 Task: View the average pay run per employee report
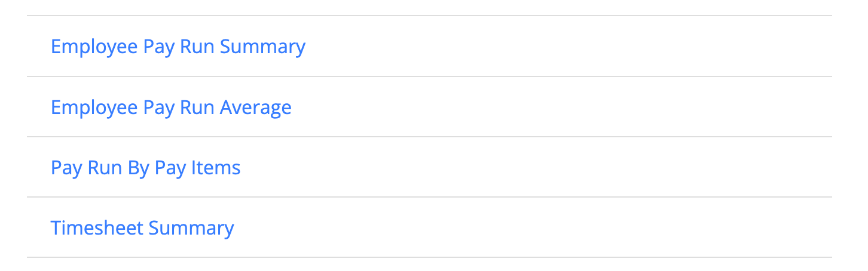(171, 107)
